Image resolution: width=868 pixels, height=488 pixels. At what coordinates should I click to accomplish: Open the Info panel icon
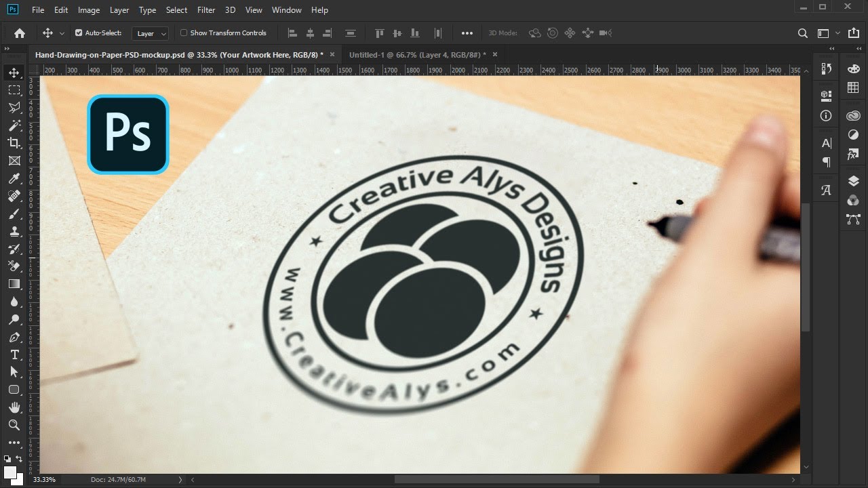pos(826,116)
